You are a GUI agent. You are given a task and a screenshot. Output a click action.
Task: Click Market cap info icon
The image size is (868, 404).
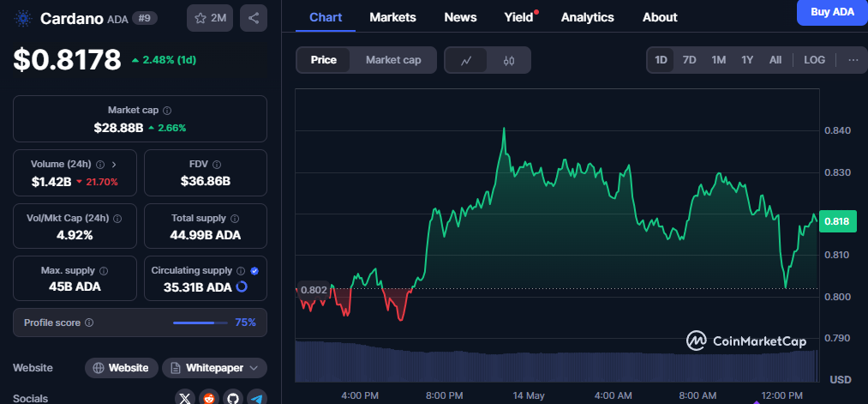[x=167, y=111]
